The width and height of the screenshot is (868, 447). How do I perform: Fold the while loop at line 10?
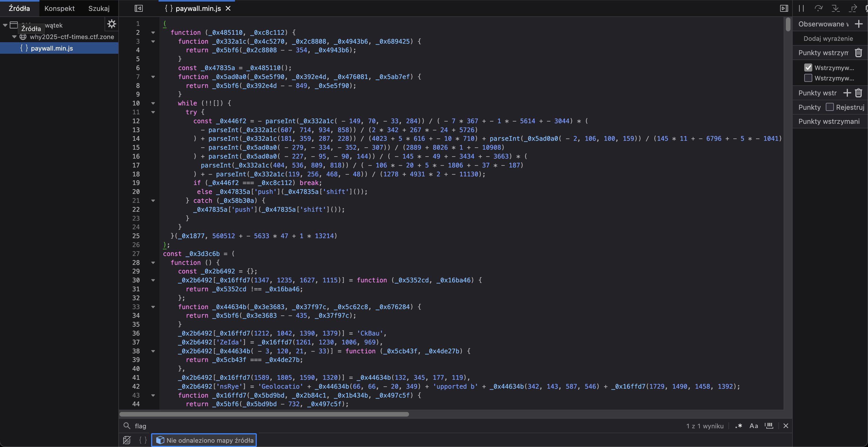[153, 103]
